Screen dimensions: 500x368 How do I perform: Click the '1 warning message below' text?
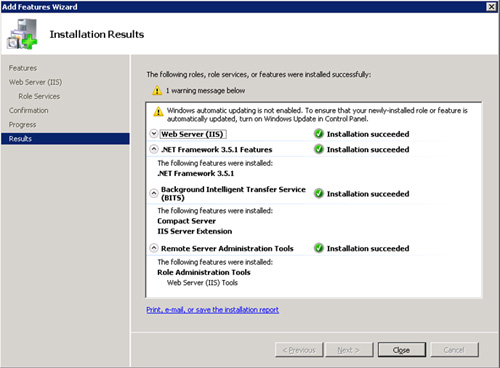coord(205,91)
